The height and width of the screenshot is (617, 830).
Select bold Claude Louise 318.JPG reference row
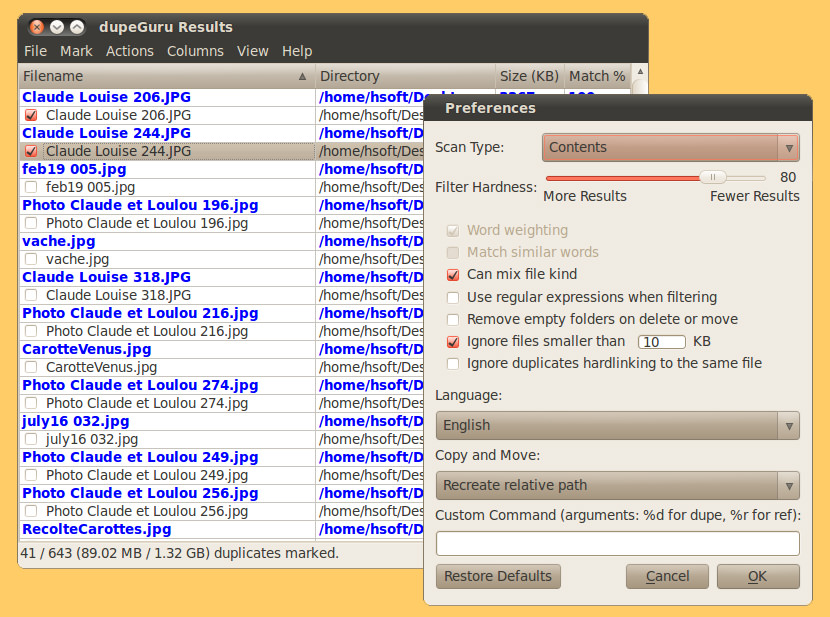click(x=221, y=277)
